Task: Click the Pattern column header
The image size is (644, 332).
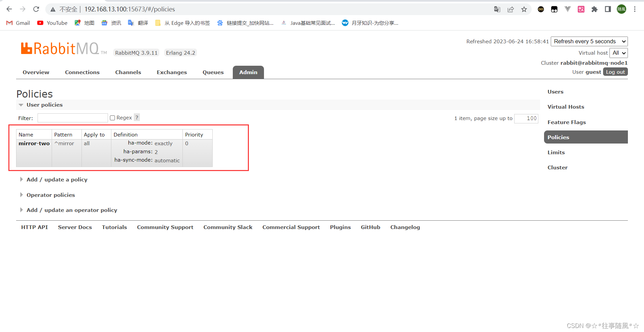Action: click(x=66, y=134)
